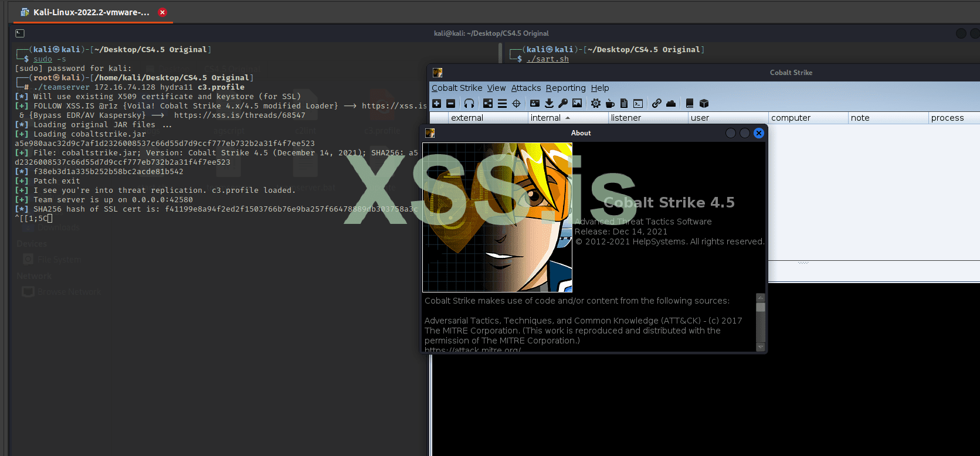Viewport: 980px width, 456px height.
Task: Sort sessions by listener column
Action: click(x=648, y=118)
